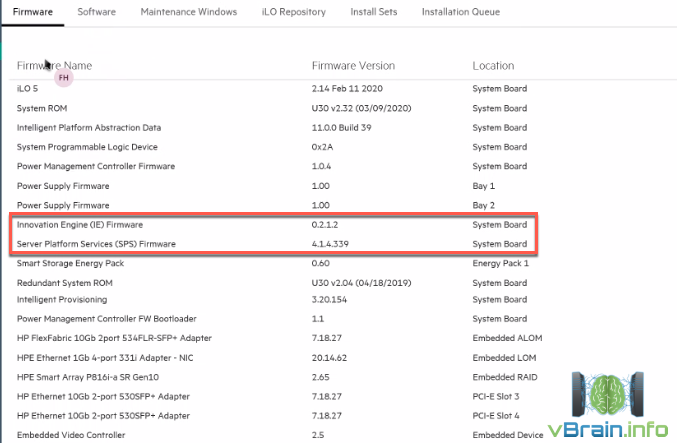Click Power Supply Firmware in Bay 1 row

[63, 186]
